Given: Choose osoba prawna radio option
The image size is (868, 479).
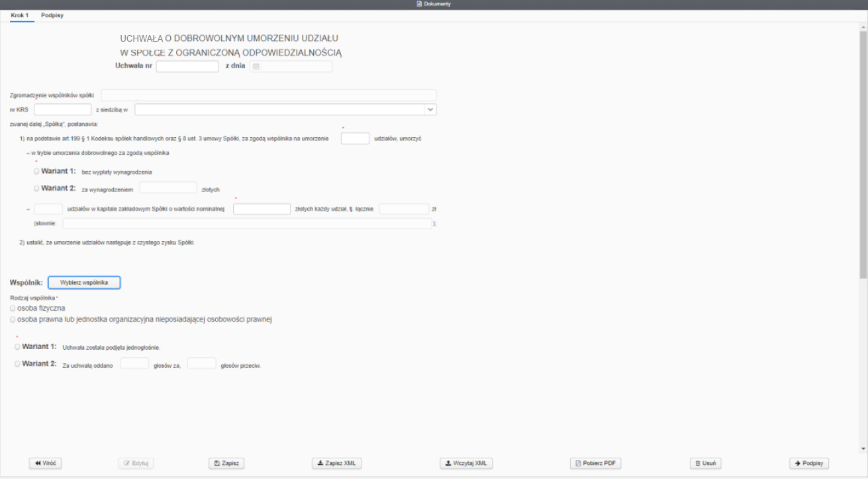Looking at the screenshot, I should tap(13, 319).
